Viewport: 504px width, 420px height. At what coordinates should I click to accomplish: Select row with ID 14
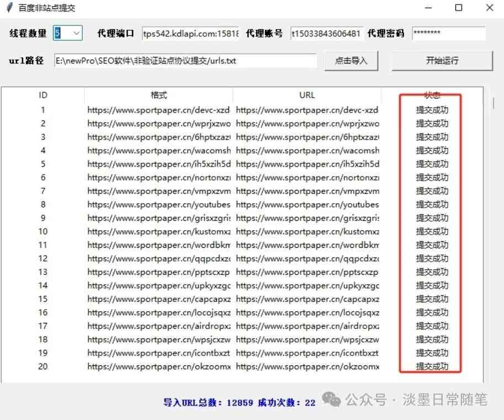click(x=242, y=285)
